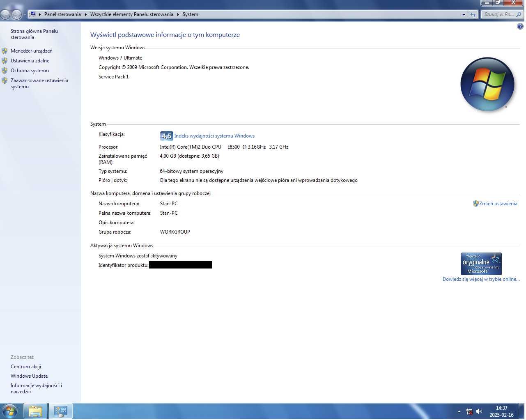Click the Back navigation arrow
526x420 pixels.
[5, 14]
